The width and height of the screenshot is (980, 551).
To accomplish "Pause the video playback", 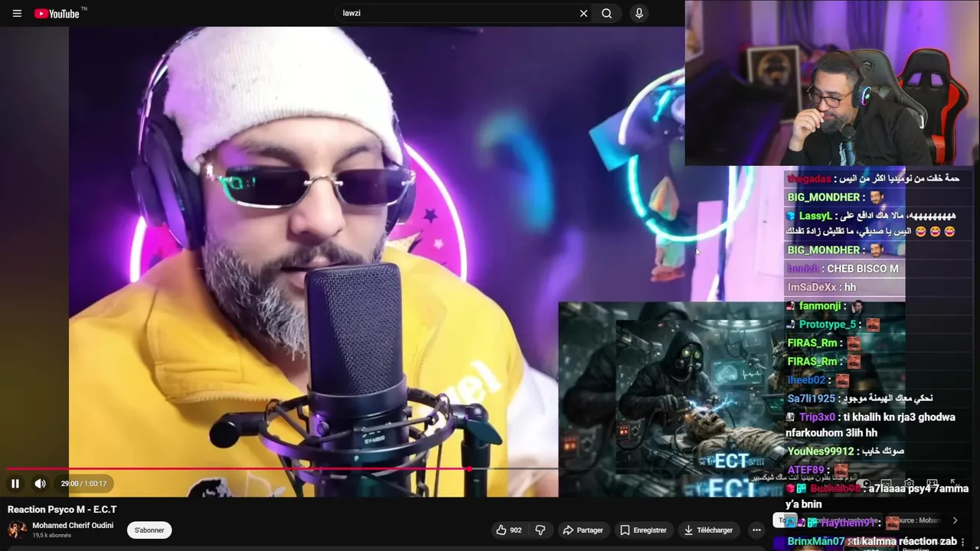I will point(15,484).
